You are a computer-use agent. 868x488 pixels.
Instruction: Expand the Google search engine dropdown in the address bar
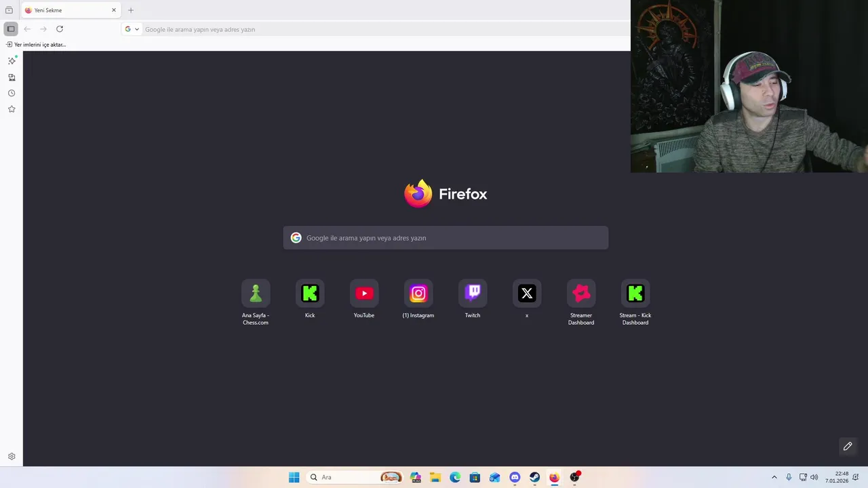click(x=132, y=29)
